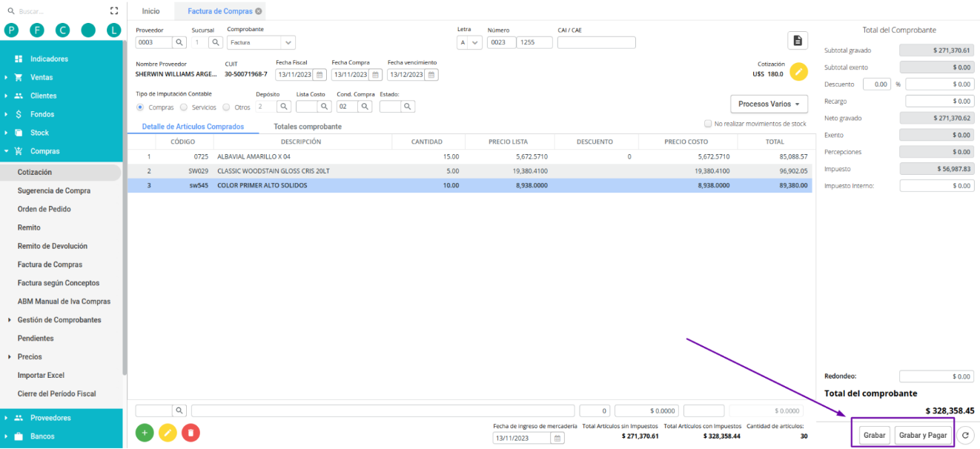Select the ALBAVIAL AMARILLO X 04 row
The height and width of the screenshot is (449, 980).
pos(470,157)
